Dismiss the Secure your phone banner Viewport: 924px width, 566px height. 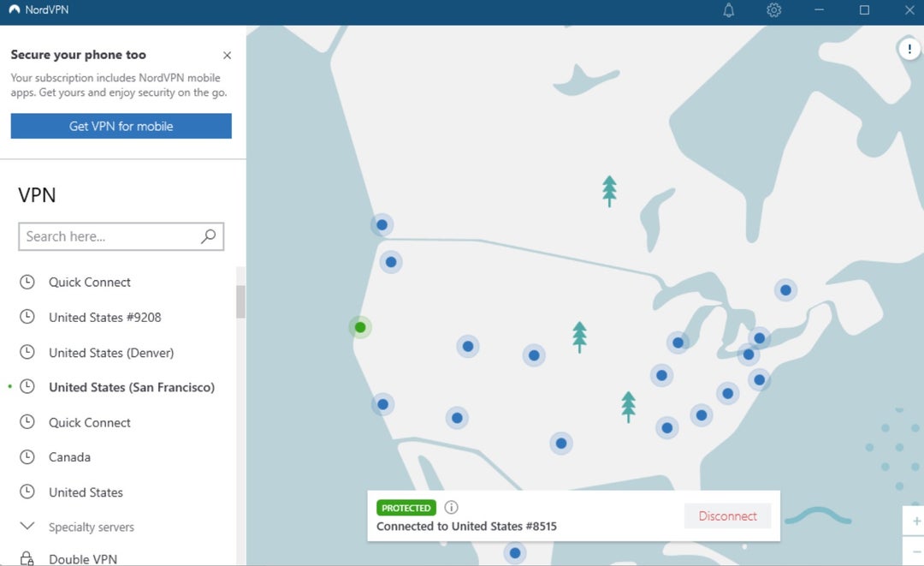coord(227,55)
